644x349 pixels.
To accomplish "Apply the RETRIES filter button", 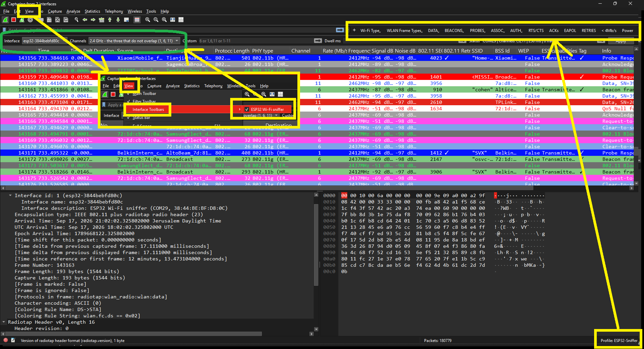I will pos(589,31).
